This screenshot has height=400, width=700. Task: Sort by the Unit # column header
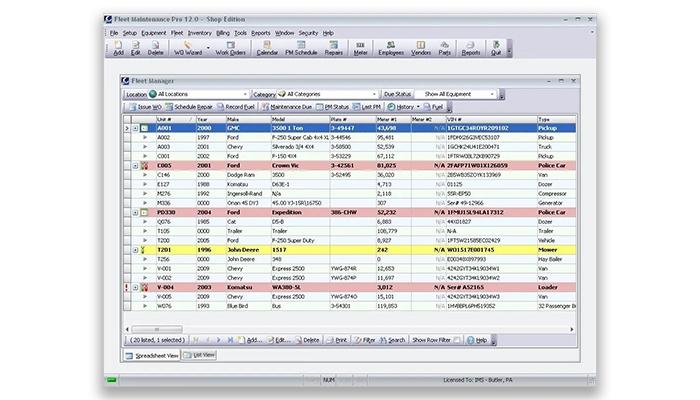pyautogui.click(x=175, y=119)
